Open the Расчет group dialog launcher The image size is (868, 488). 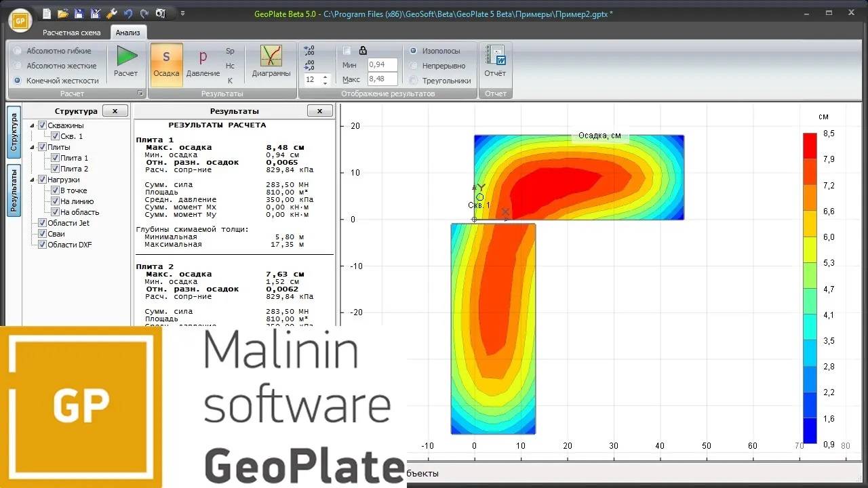(141, 94)
